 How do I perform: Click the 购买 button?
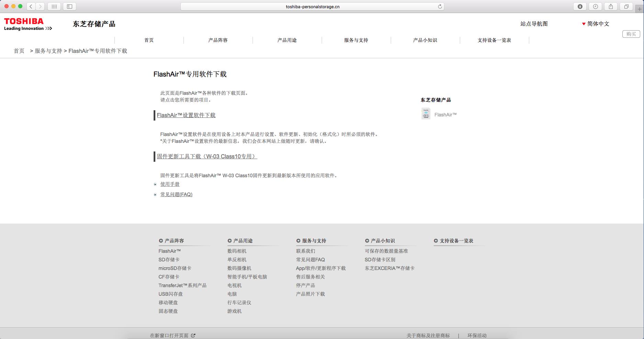tap(632, 34)
